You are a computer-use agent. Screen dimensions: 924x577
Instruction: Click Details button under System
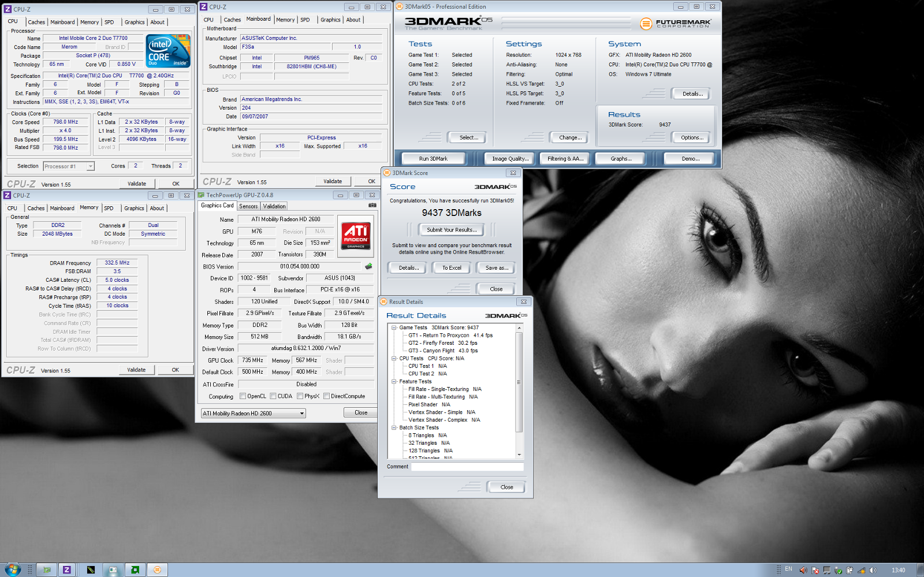click(x=692, y=94)
